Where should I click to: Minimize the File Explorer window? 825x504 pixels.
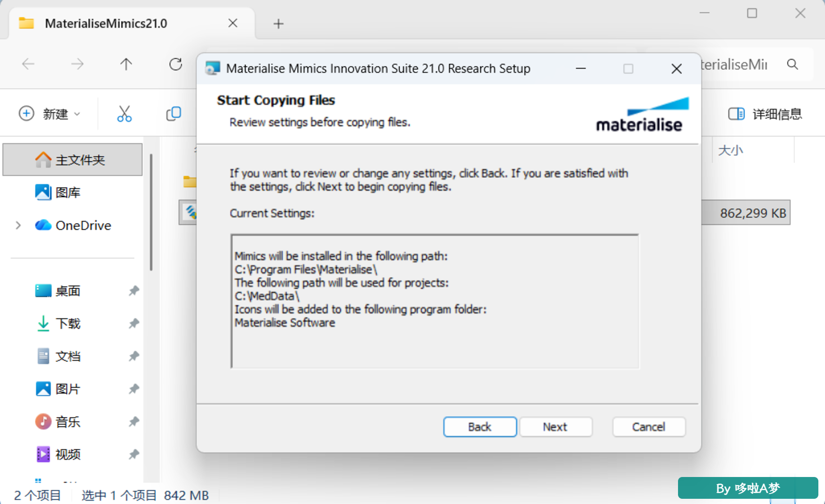pos(705,13)
